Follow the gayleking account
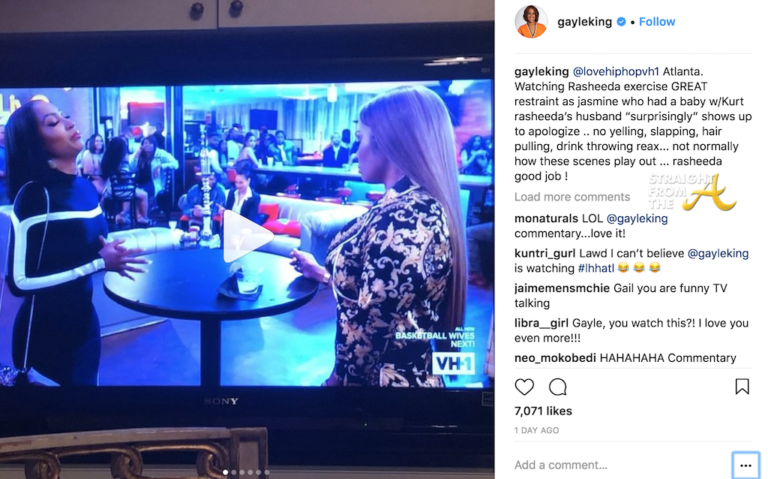Viewport: 768px width, 479px height. coord(657,22)
